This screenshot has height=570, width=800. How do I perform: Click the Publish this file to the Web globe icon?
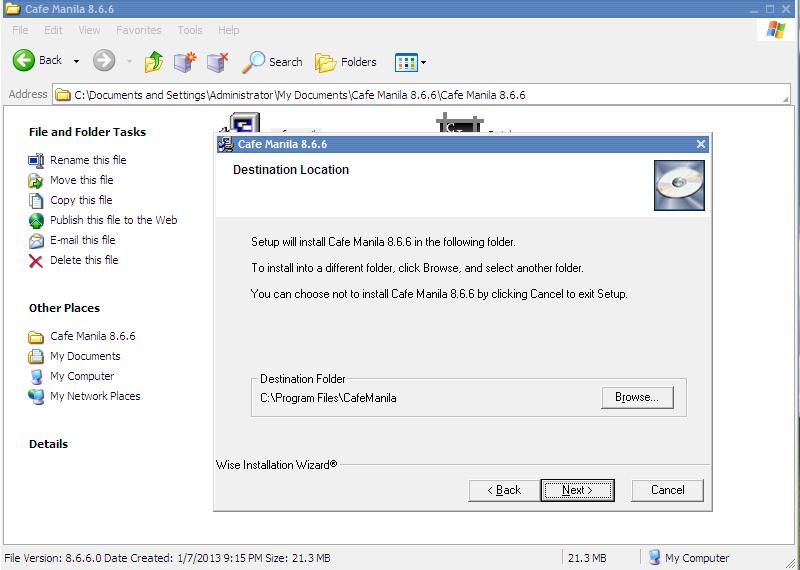pyautogui.click(x=36, y=220)
